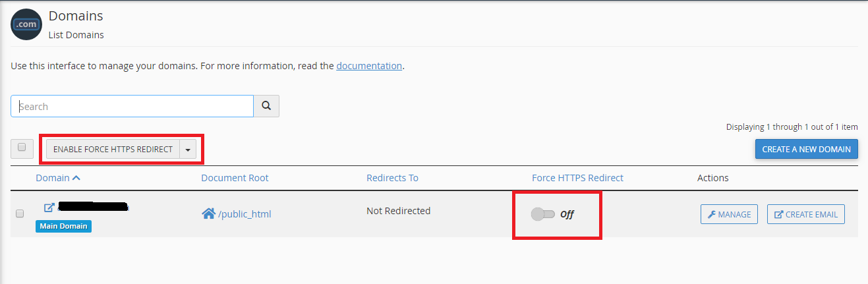Sort by Document Root column header
The image size is (868, 284).
click(235, 178)
